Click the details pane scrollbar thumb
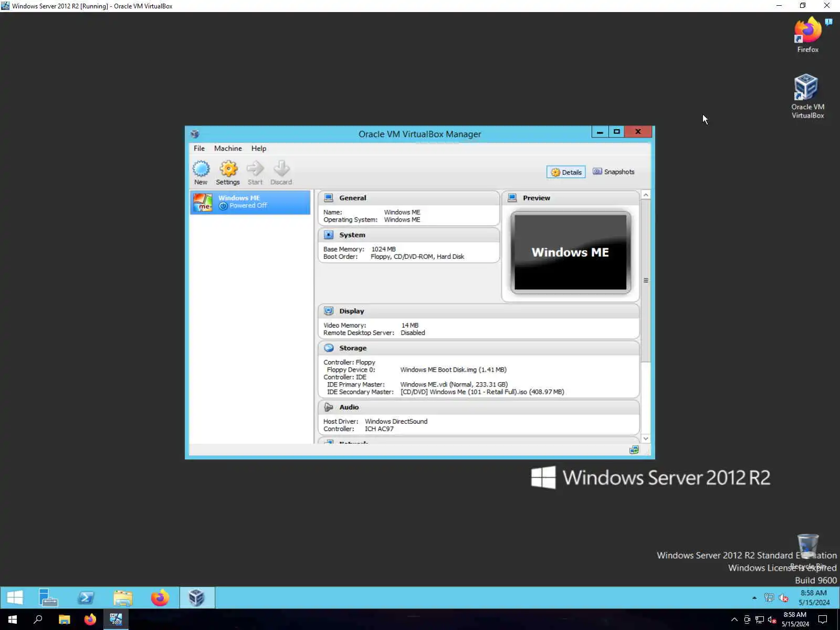 click(646, 281)
